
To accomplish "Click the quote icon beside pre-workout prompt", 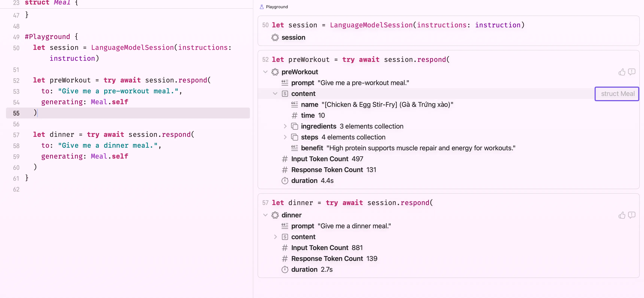I will [x=285, y=83].
